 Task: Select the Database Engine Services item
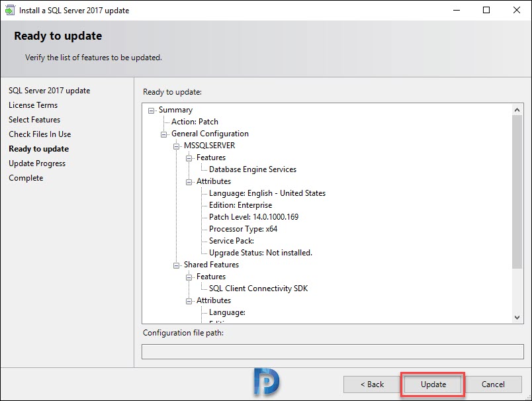(x=253, y=169)
